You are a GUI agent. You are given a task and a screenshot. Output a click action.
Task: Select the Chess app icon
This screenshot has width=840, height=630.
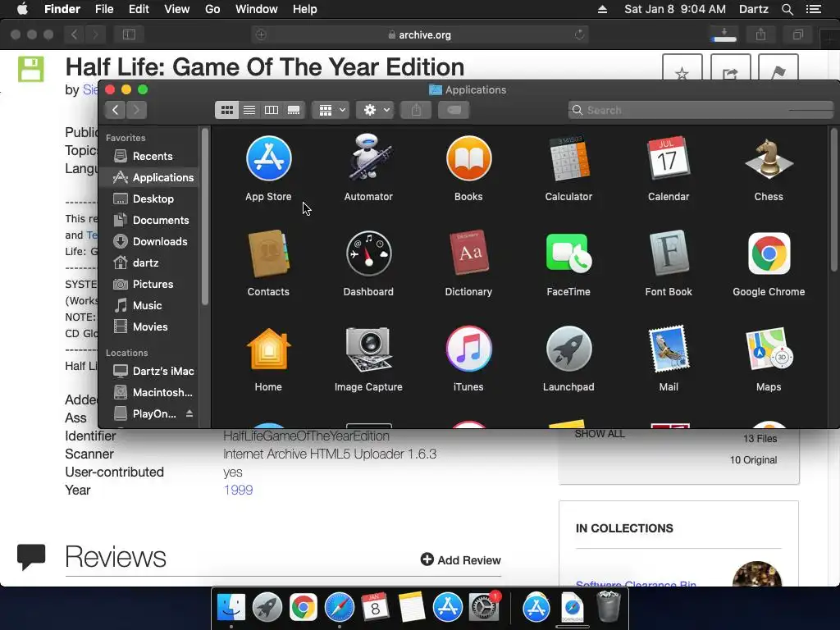pyautogui.click(x=769, y=158)
